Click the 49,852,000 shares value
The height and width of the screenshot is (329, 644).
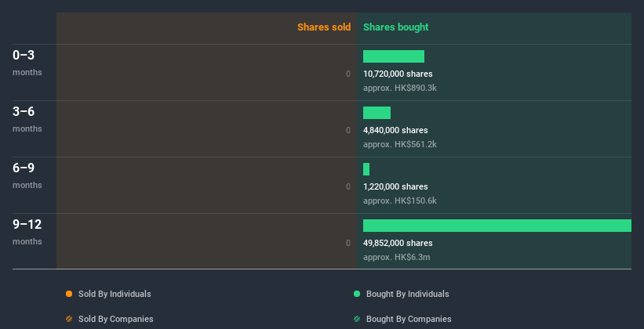398,244
